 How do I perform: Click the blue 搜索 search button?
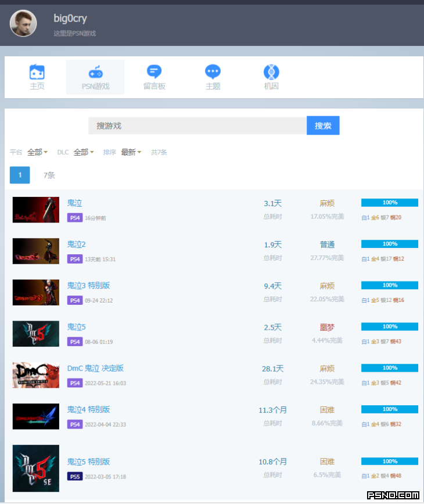323,125
